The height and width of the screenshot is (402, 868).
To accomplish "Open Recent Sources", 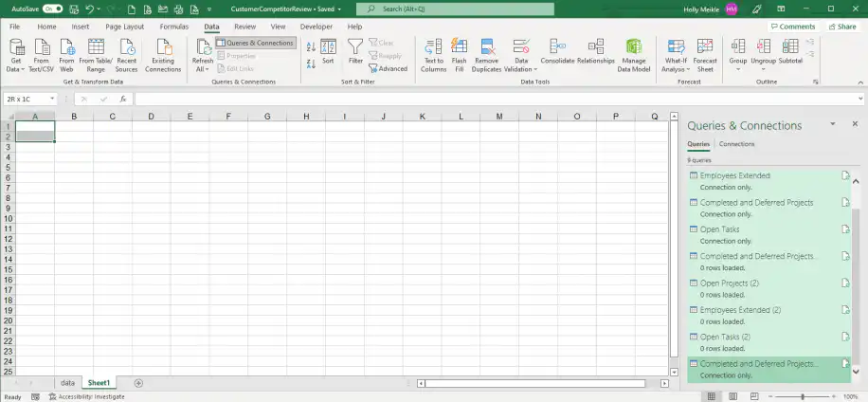I will 126,56.
